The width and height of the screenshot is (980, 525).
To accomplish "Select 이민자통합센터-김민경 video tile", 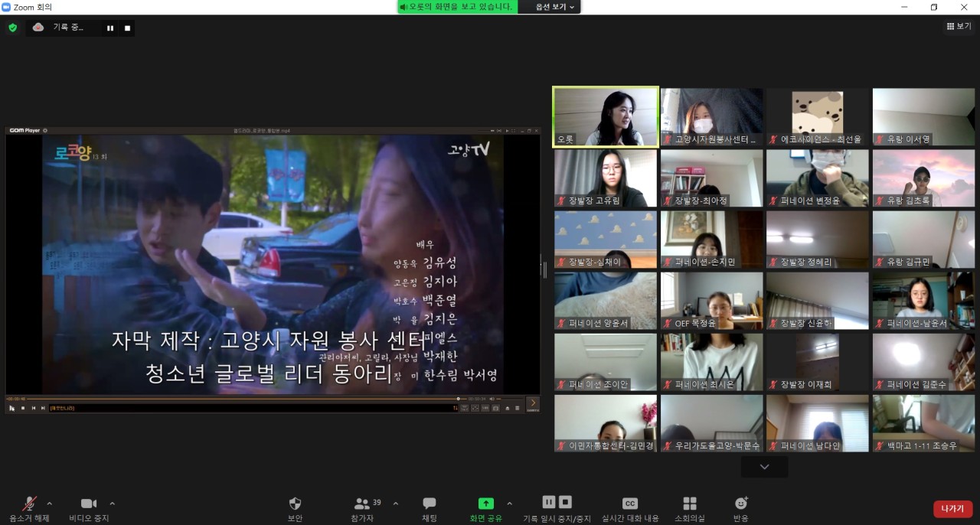I will click(606, 422).
